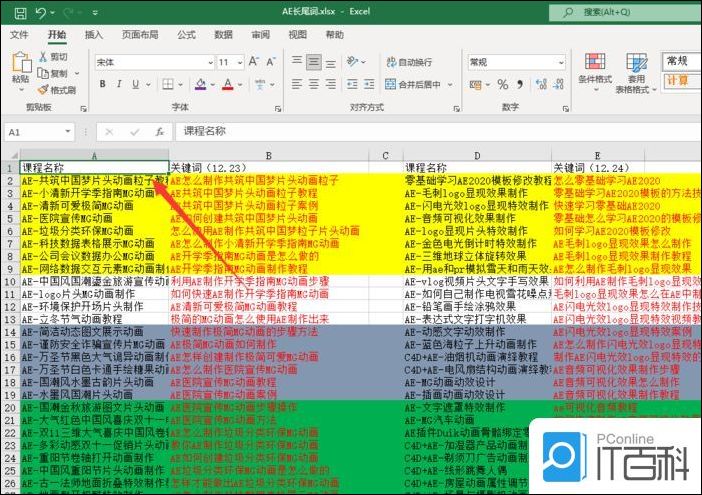Select row 10 header
Image resolution: width=702 pixels, height=495 pixels.
pyautogui.click(x=10, y=282)
